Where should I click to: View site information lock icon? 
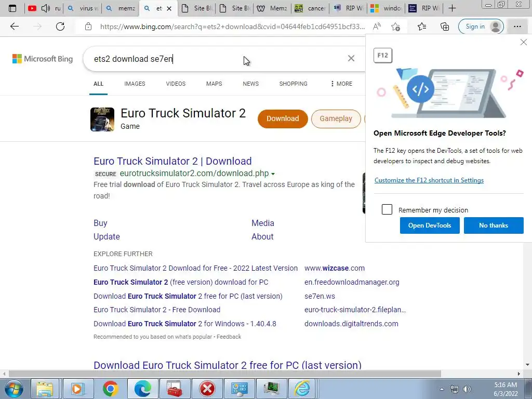pyautogui.click(x=88, y=26)
